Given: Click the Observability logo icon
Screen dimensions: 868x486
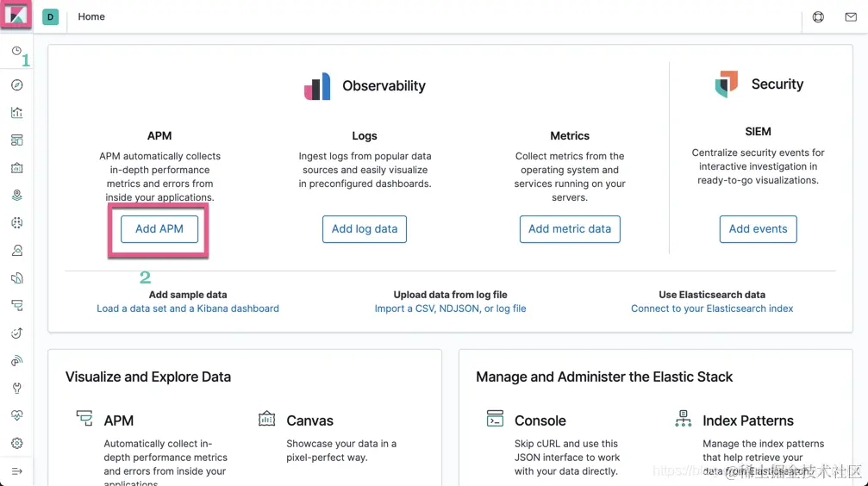Looking at the screenshot, I should pos(317,86).
